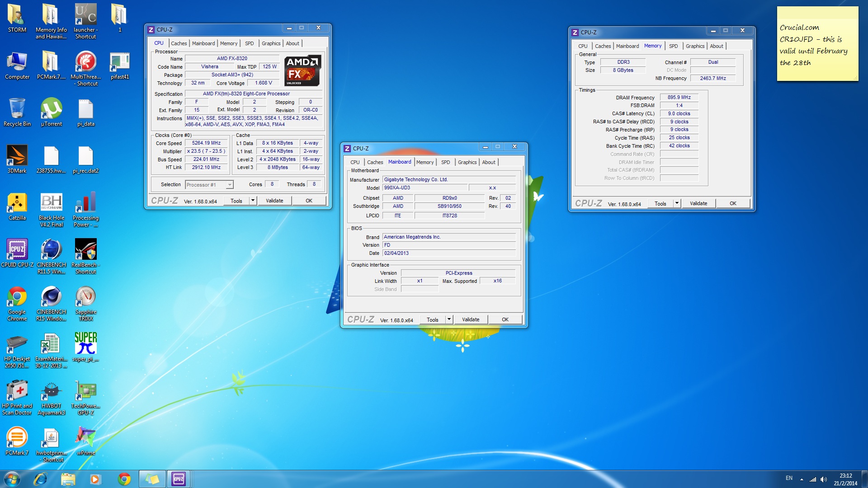Click the Sticky Notes taskbar button
The height and width of the screenshot is (488, 868).
[151, 479]
